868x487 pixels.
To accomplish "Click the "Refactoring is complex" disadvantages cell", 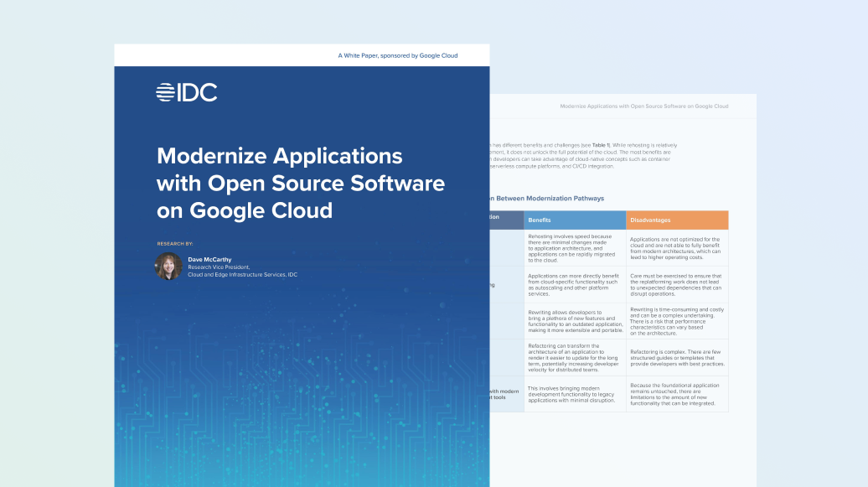I will 677,358.
